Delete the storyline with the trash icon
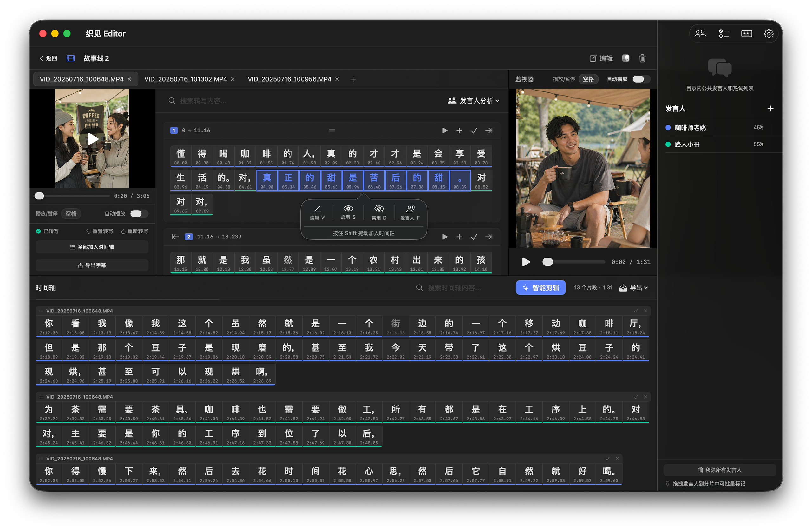Viewport: 812px width, 530px height. [x=642, y=58]
